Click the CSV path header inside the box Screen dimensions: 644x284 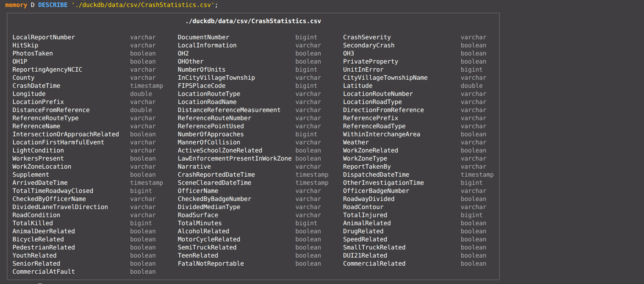pos(253,21)
